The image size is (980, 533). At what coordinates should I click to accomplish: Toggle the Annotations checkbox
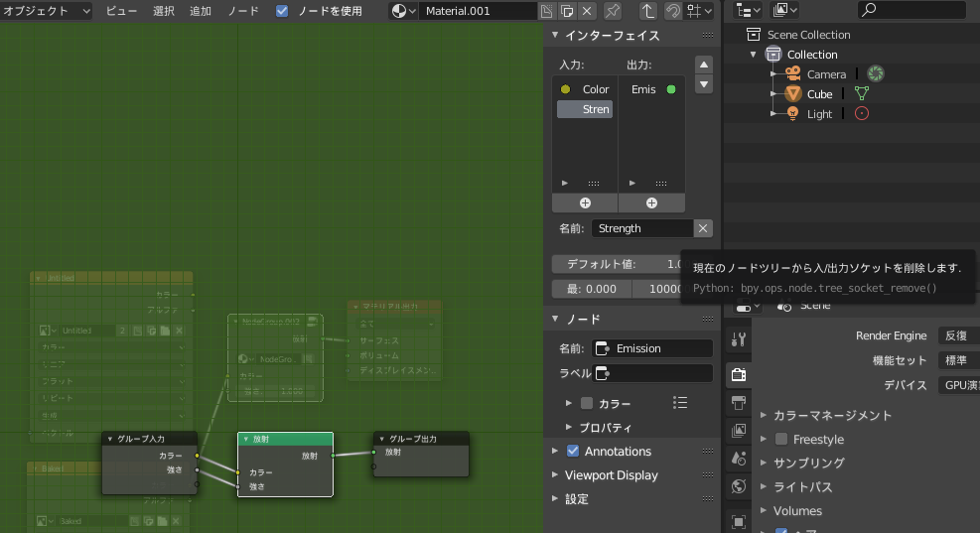point(573,452)
